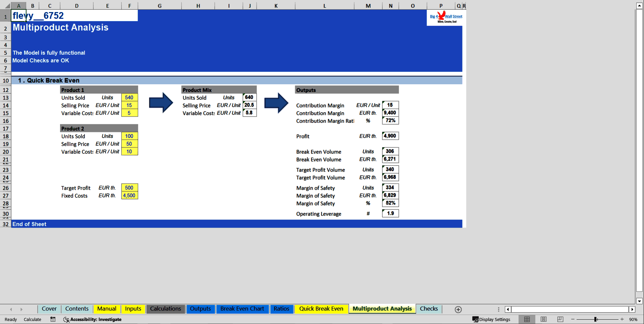This screenshot has height=324, width=644.
Task: Zoom in using the plus control
Action: click(x=622, y=319)
